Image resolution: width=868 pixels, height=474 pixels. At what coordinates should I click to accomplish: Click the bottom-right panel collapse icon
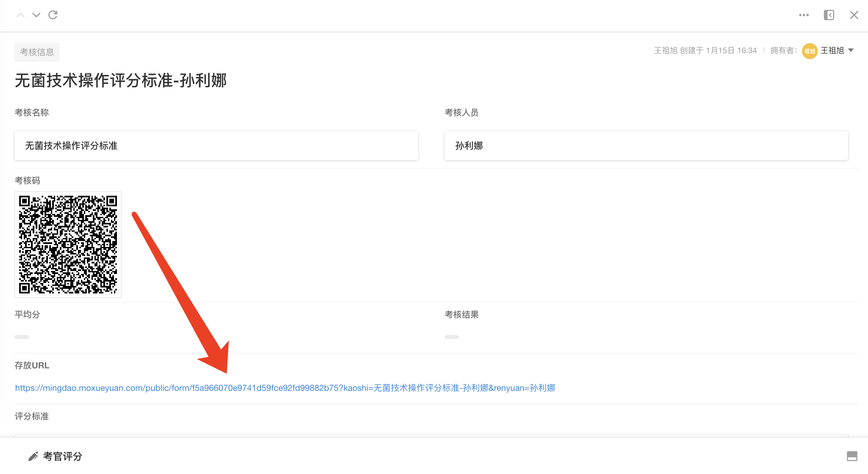coord(852,456)
